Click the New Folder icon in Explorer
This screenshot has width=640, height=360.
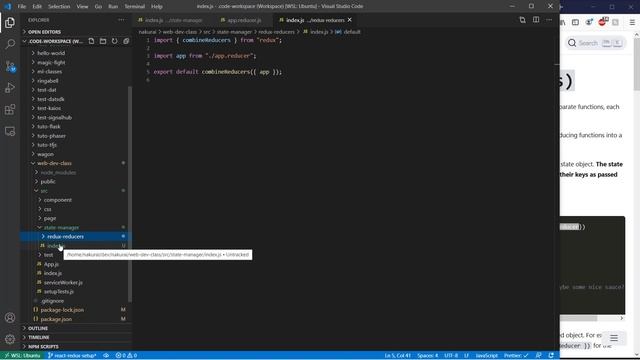tap(103, 41)
